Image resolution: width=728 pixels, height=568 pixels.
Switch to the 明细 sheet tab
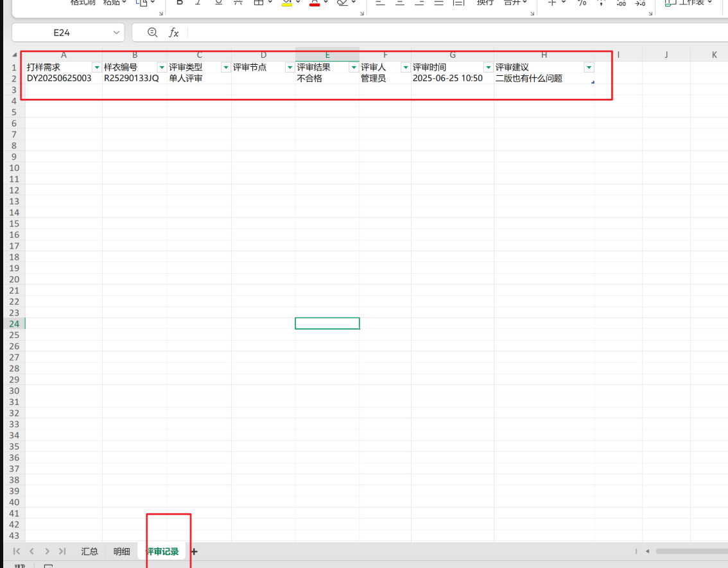pyautogui.click(x=121, y=551)
